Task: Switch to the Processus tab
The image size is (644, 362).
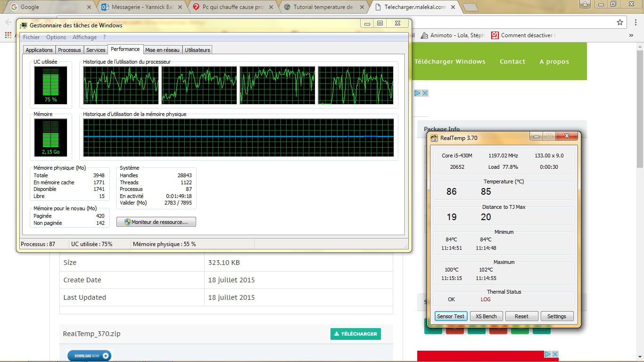Action: click(69, 50)
